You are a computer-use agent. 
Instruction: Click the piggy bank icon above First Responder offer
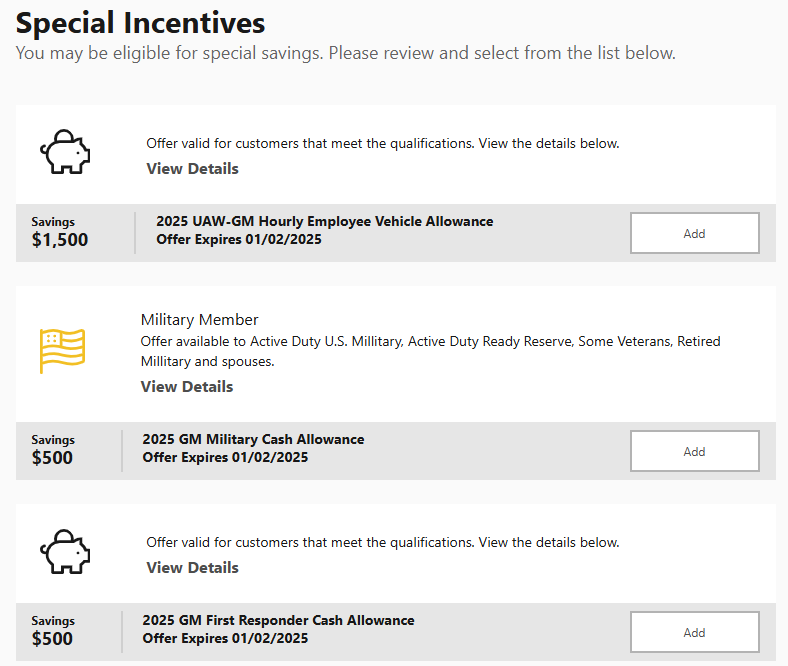point(65,550)
